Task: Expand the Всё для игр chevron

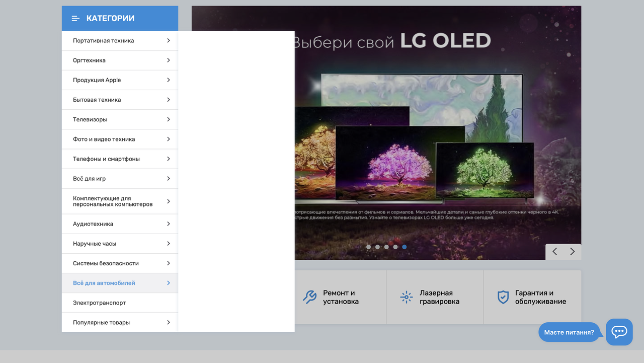Action: click(169, 178)
